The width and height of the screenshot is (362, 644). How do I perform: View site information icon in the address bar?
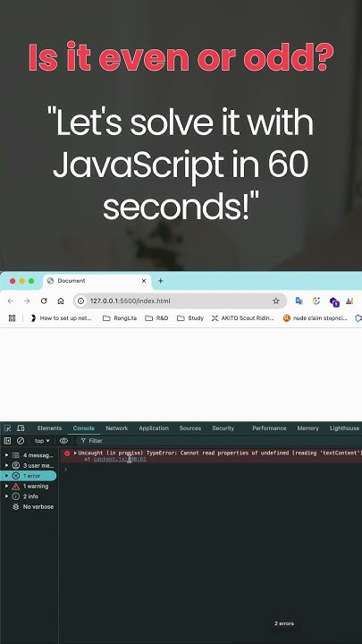point(81,301)
